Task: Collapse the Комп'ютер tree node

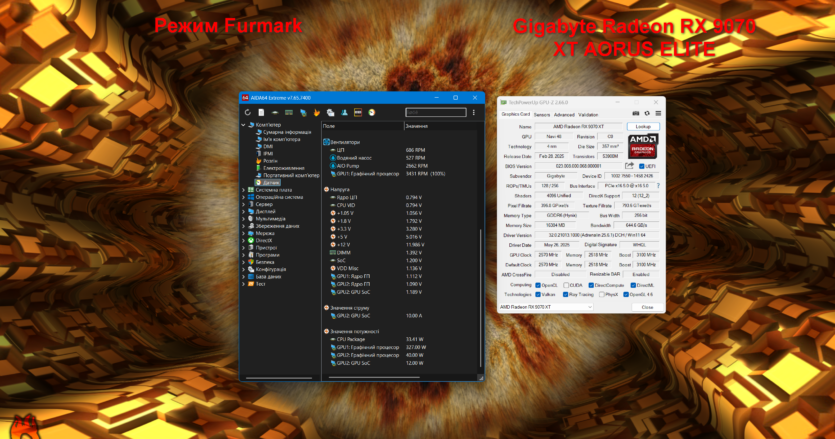Action: coord(243,125)
